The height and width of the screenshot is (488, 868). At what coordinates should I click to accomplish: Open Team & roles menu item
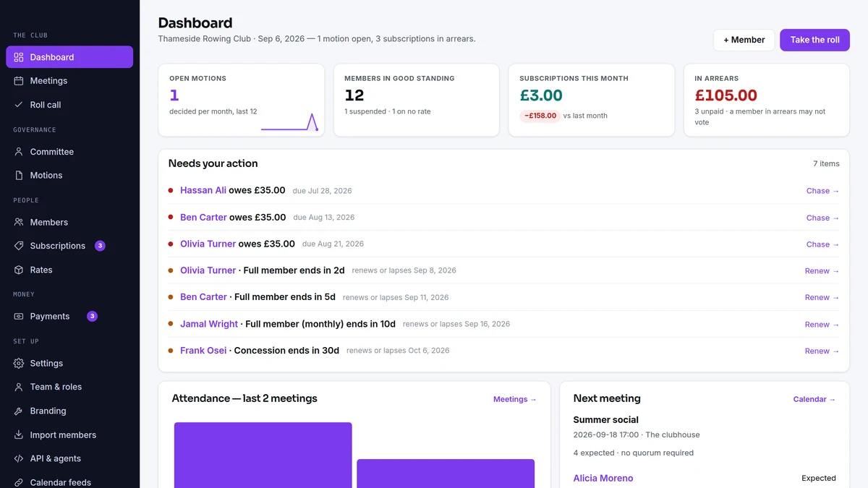click(69, 387)
